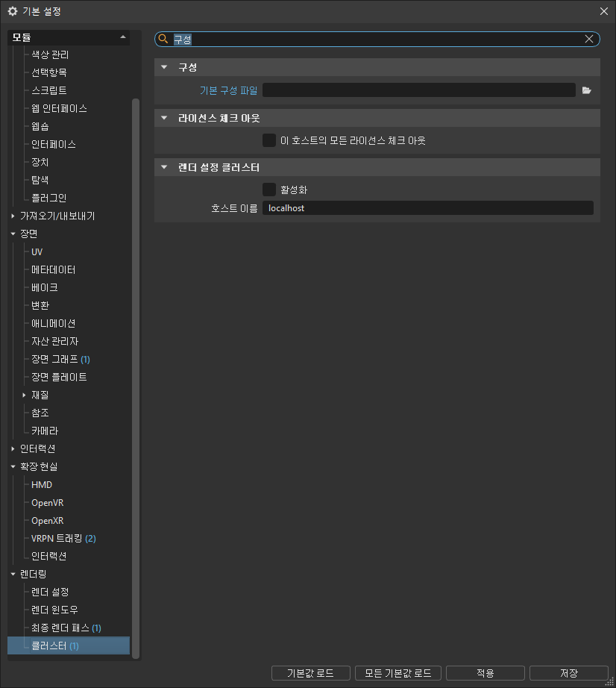Collapse the 렌더 설정 클러스터 section
616x688 pixels.
(163, 166)
